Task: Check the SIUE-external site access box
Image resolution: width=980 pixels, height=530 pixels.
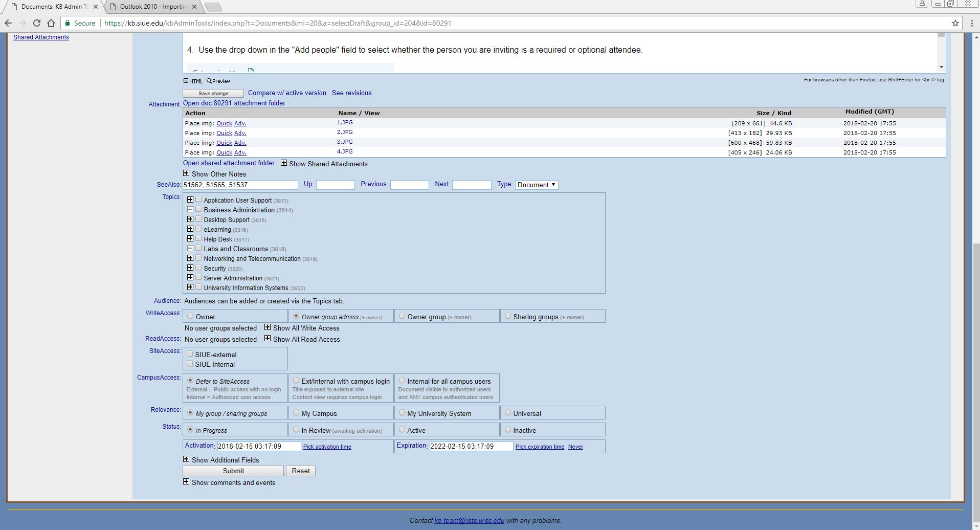Action: coord(190,354)
